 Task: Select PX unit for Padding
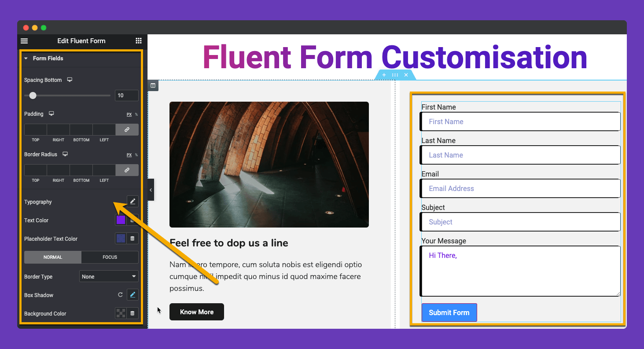pos(129,114)
